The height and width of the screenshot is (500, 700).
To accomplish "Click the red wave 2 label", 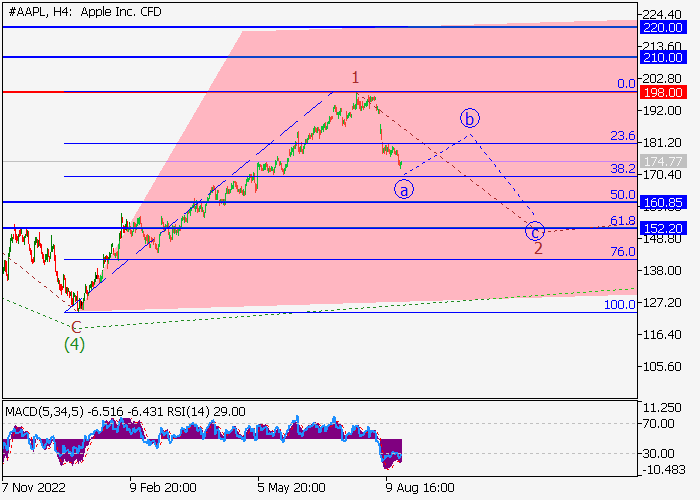I will 538,249.
